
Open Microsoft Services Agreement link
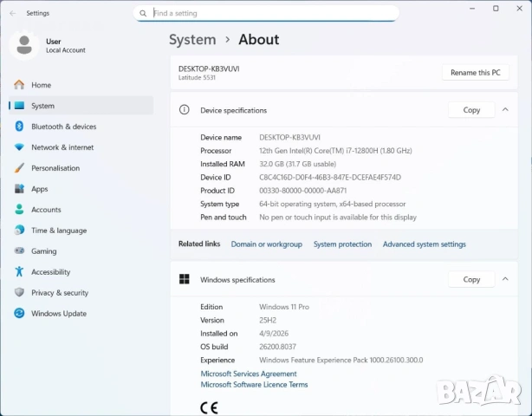pyautogui.click(x=249, y=374)
